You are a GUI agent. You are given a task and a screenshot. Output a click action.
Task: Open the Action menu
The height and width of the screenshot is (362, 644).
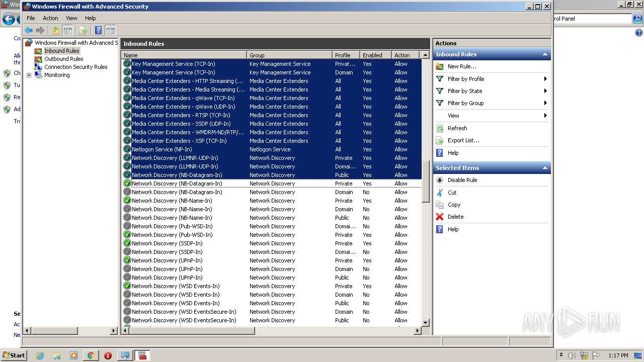point(50,18)
